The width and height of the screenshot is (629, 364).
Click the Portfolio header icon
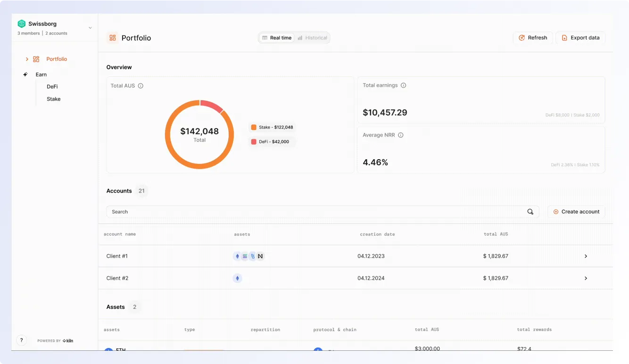point(112,38)
